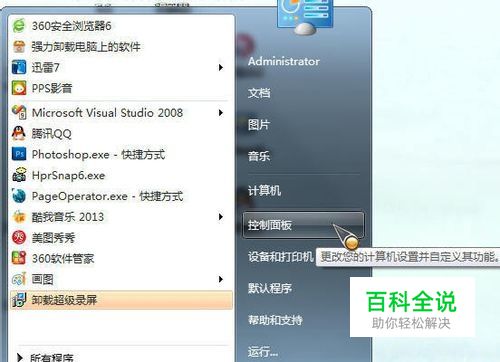Click the Administrator user name link
Viewport: 500px width, 362px height.
point(284,61)
